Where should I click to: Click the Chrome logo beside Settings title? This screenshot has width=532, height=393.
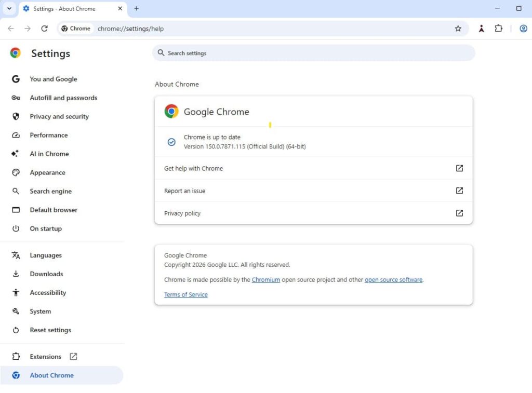[x=15, y=53]
